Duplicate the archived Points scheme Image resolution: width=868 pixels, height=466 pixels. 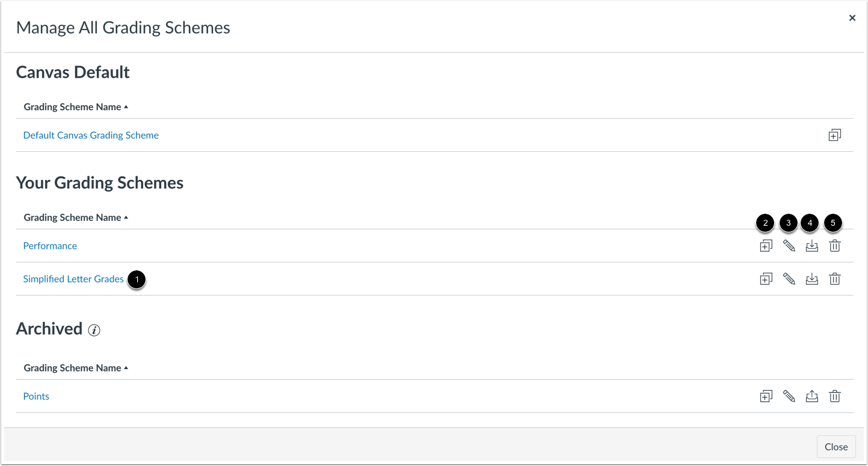tap(766, 396)
